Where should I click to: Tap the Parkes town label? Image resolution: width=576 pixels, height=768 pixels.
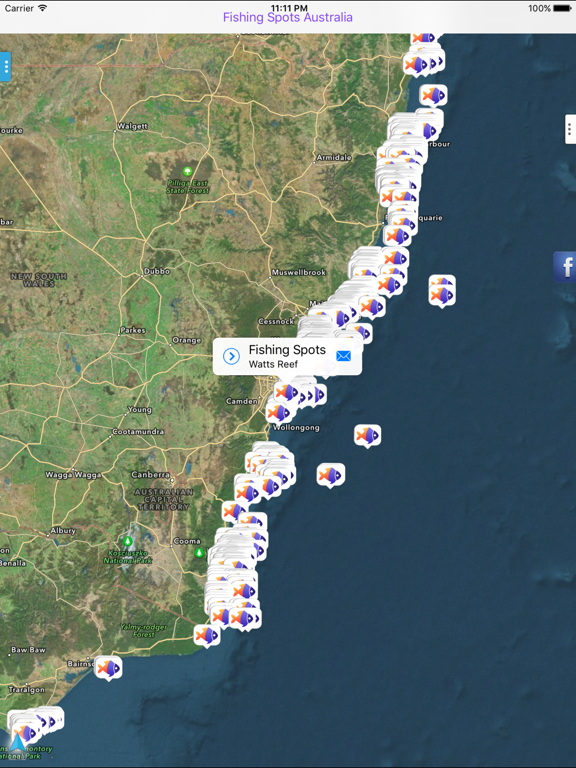[x=133, y=330]
